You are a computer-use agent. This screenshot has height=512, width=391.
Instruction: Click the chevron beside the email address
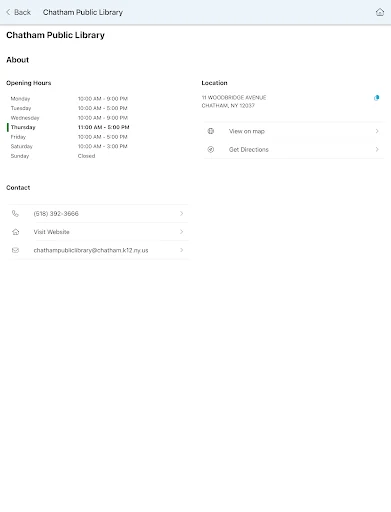(181, 250)
